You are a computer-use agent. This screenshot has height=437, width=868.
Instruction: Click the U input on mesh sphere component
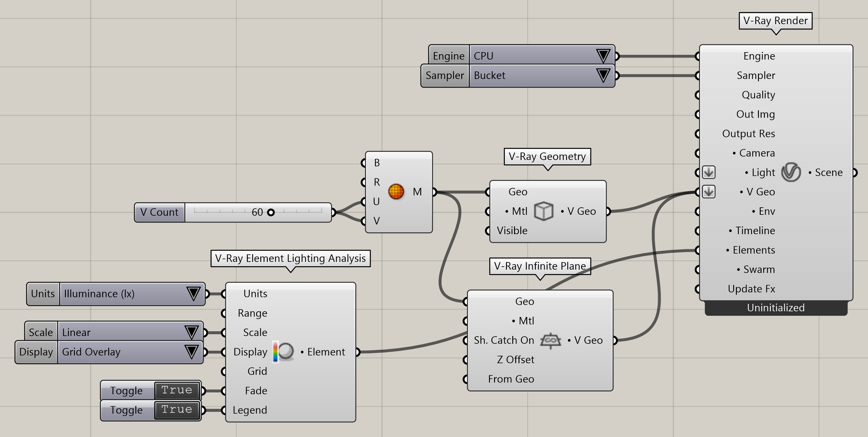point(376,202)
